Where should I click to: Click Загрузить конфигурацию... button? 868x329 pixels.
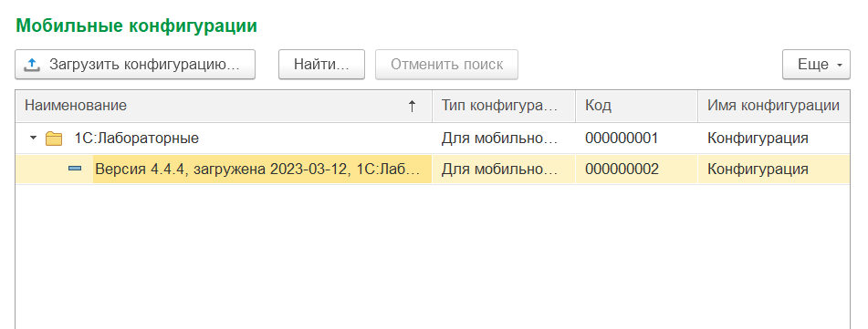(x=135, y=65)
